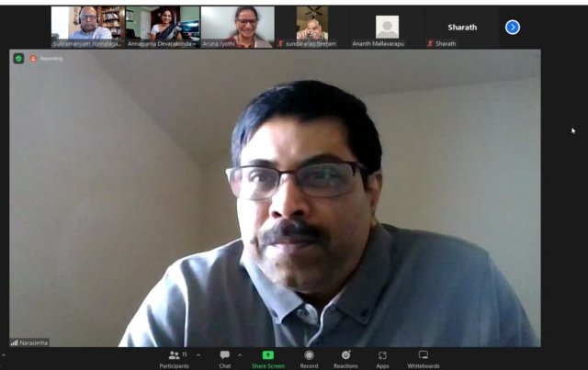The width and height of the screenshot is (588, 370).
Task: Open the Reactions menu
Action: [345, 360]
